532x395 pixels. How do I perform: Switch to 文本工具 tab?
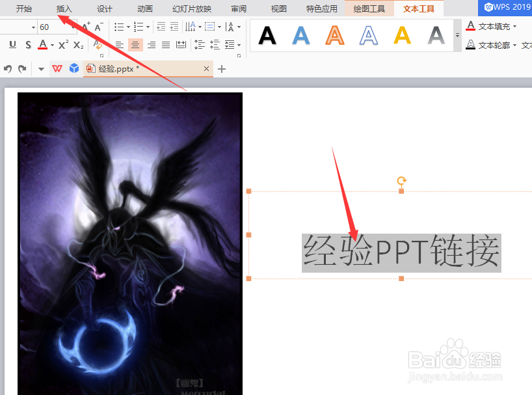419,8
